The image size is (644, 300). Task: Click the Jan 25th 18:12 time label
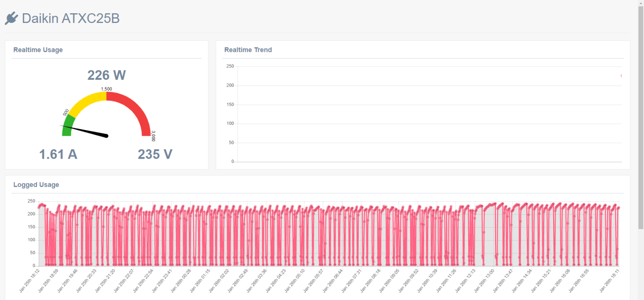click(29, 281)
